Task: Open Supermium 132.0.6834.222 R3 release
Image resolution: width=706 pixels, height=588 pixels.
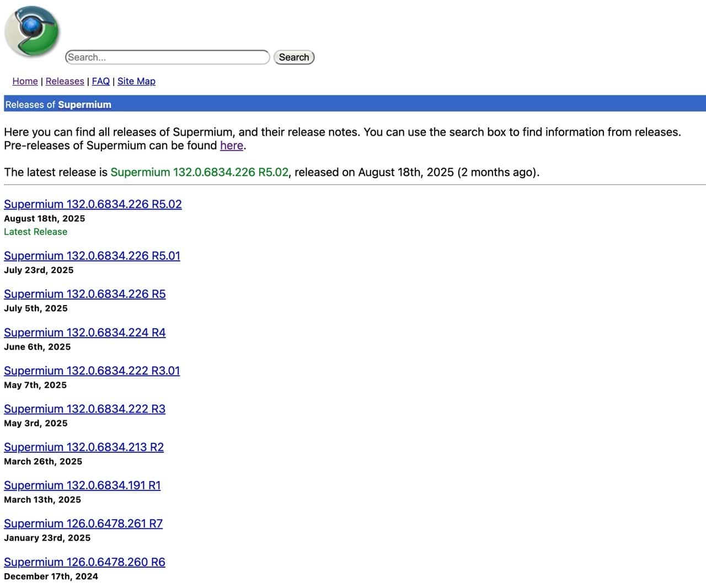Action: (x=84, y=409)
